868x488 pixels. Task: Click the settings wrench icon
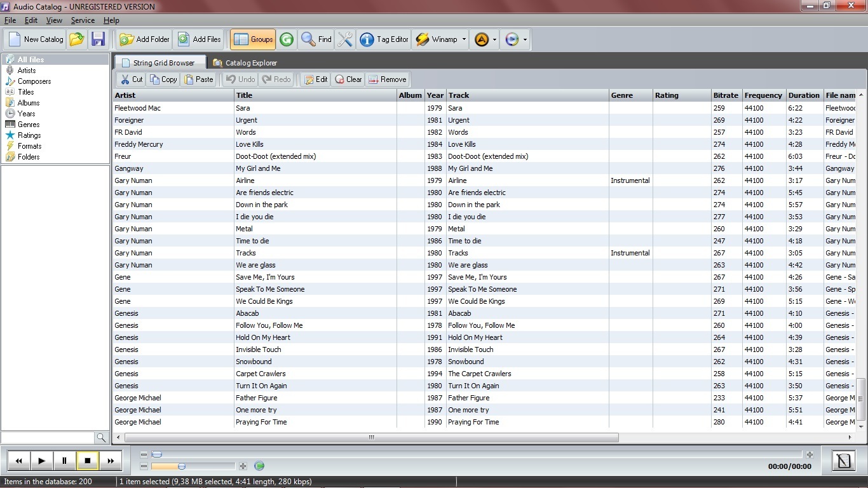point(345,39)
